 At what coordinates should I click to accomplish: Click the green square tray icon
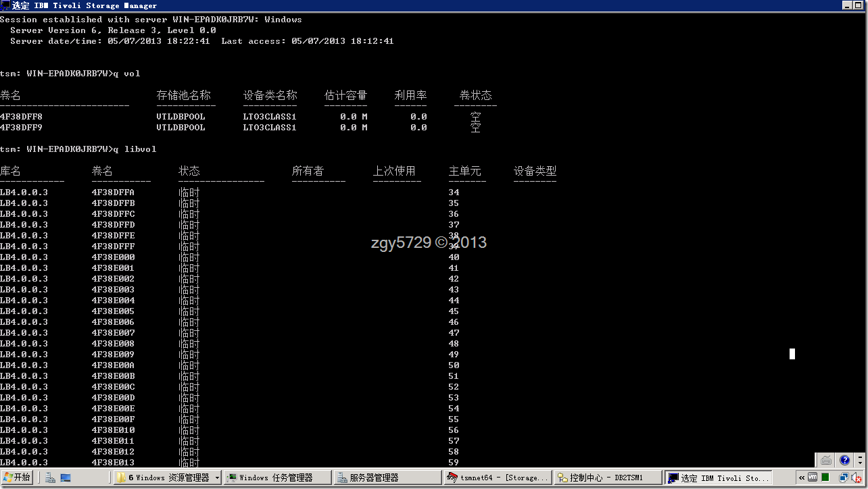[x=825, y=477]
